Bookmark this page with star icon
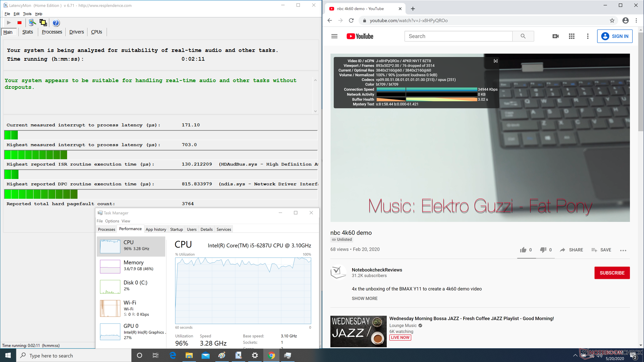644x362 pixels. click(612, 20)
